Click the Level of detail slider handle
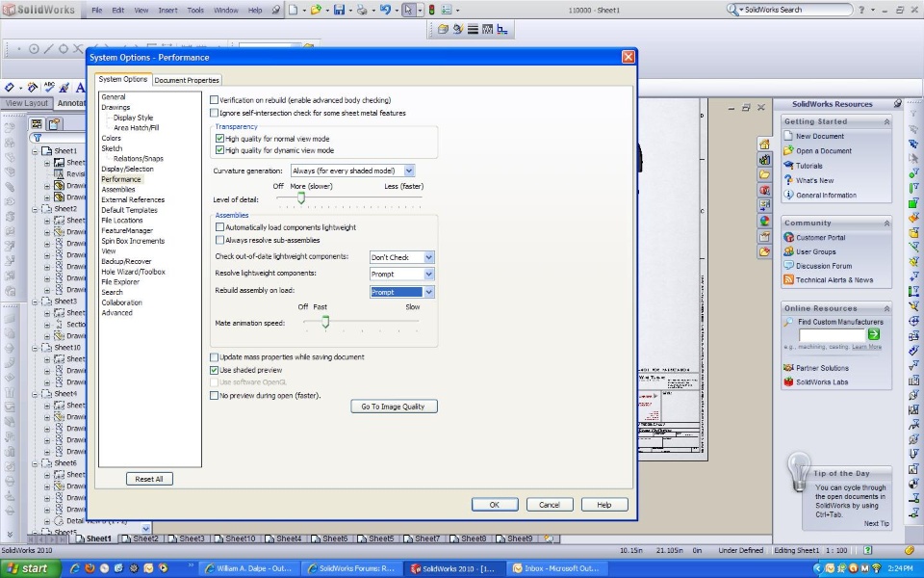Image resolution: width=924 pixels, height=578 pixels. click(x=301, y=198)
